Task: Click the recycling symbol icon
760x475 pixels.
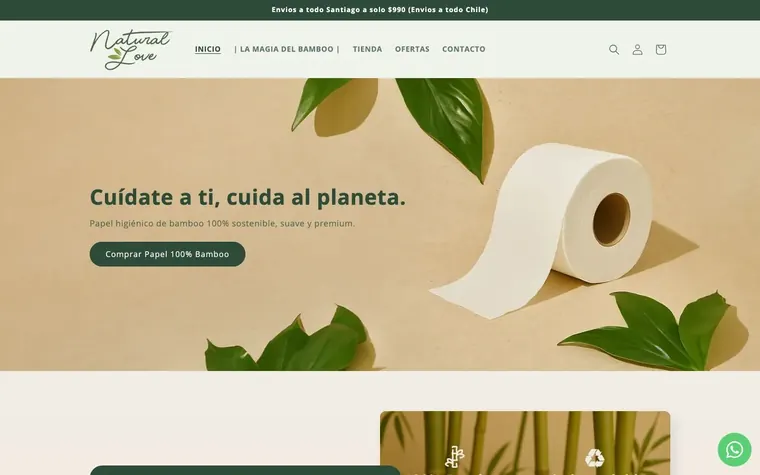Action: click(x=595, y=458)
